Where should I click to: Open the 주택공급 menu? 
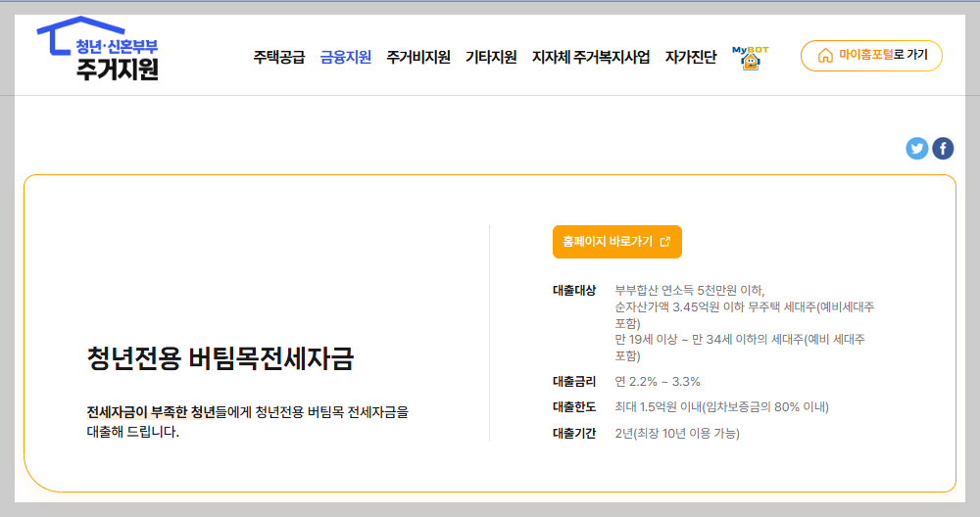[278, 58]
